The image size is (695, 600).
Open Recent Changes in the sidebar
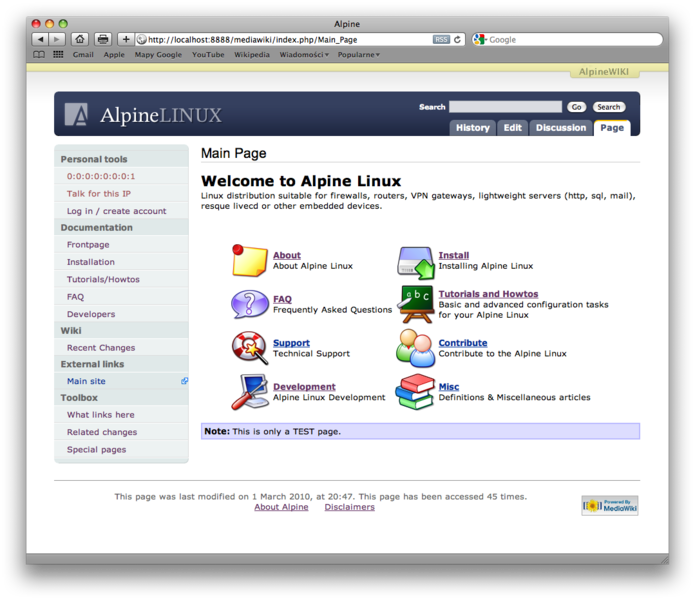101,348
